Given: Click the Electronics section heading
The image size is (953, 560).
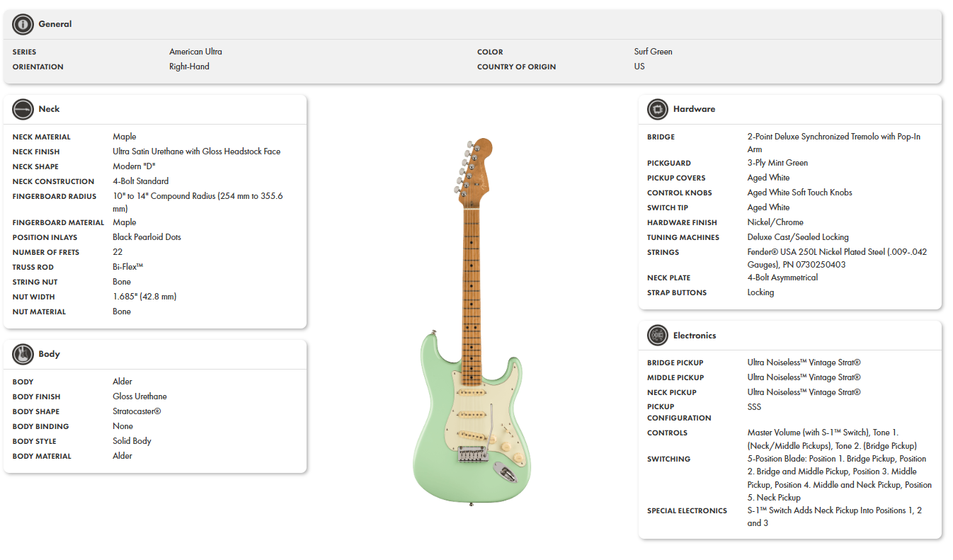Looking at the screenshot, I should (x=695, y=336).
